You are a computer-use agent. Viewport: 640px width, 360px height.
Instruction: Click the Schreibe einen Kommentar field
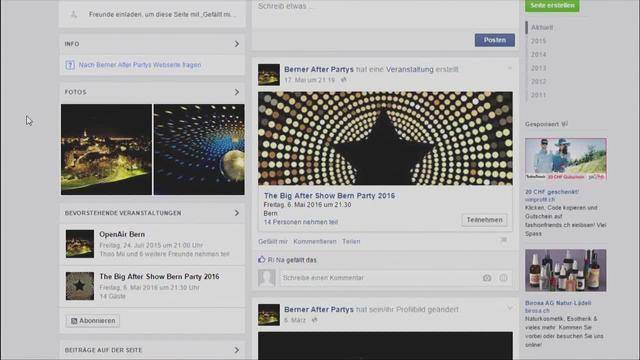[x=380, y=278]
